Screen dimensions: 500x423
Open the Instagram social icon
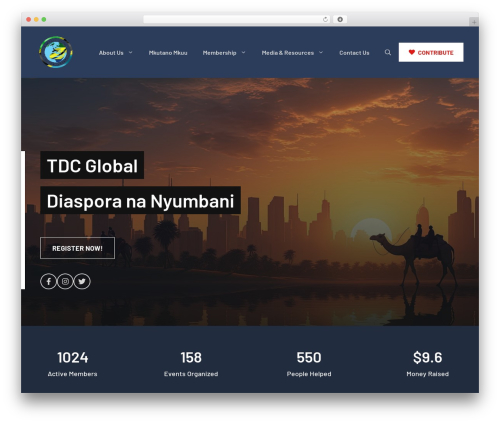(65, 281)
